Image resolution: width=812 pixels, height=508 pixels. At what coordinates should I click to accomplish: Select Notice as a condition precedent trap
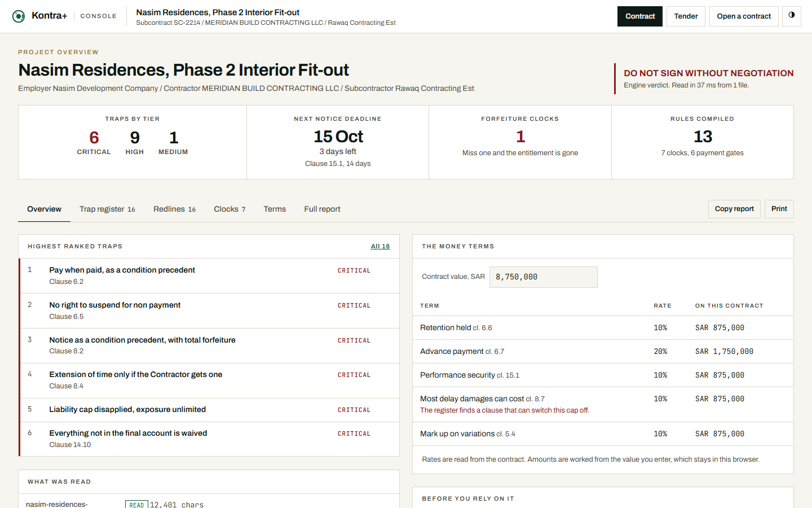pyautogui.click(x=209, y=345)
